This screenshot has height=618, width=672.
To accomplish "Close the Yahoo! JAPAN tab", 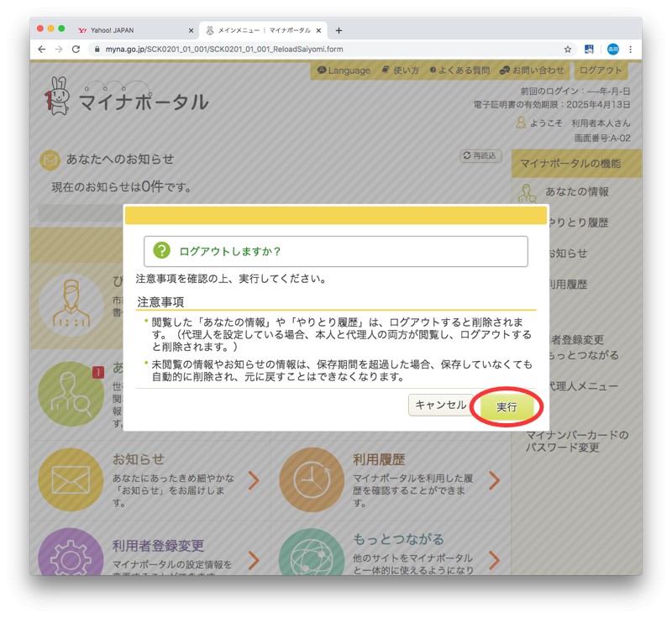I will [x=191, y=30].
